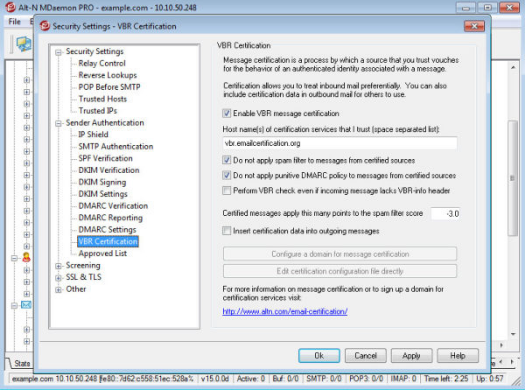526x391 pixels.
Task: Click the POP3: 0/0 status bar entry
Action: (x=366, y=379)
